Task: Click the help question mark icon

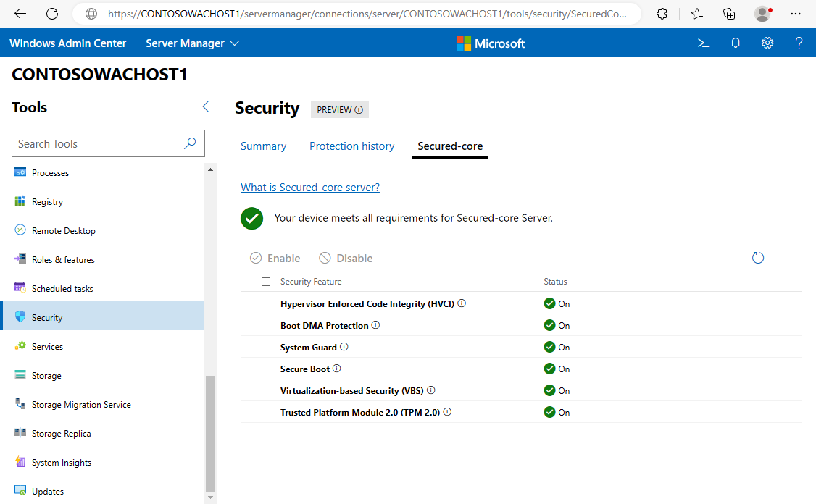Action: [x=799, y=43]
